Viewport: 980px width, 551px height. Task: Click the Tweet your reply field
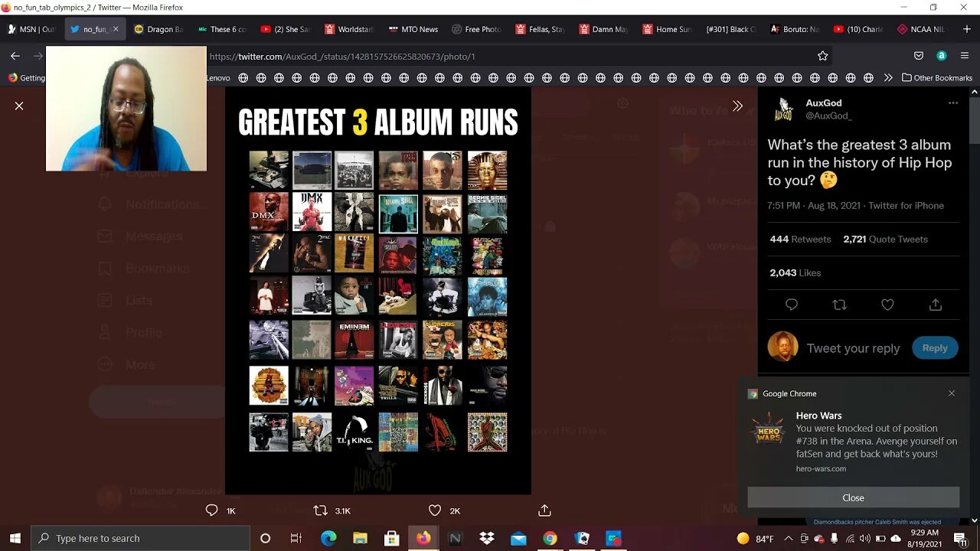pyautogui.click(x=853, y=348)
